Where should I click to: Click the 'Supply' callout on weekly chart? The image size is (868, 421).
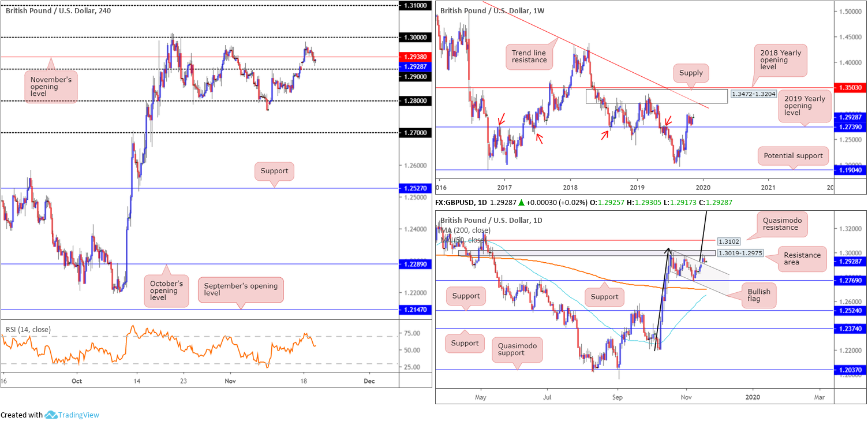point(690,74)
